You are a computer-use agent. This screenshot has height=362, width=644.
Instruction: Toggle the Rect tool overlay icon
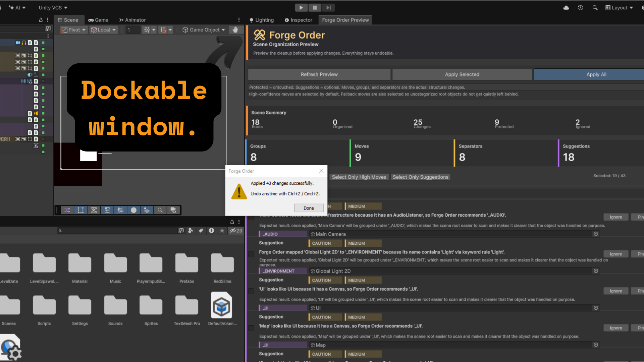[x=80, y=210]
